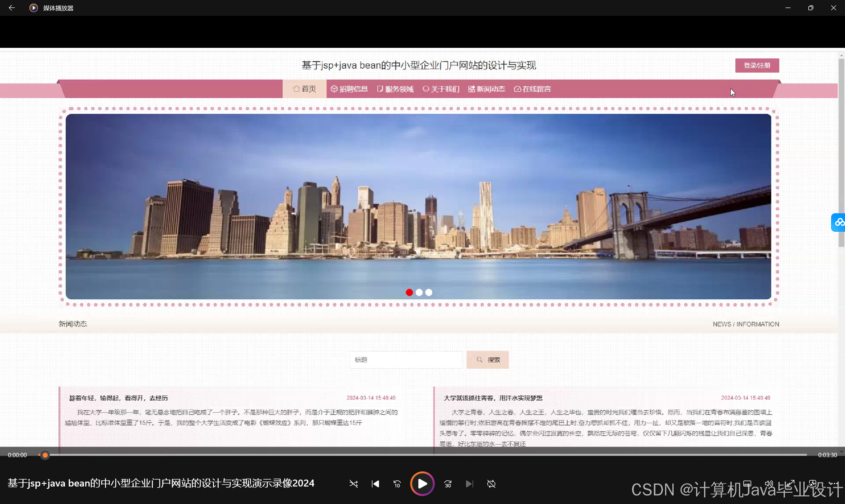
Task: Enter full screen with expand arrows icon
Action: coord(790,483)
